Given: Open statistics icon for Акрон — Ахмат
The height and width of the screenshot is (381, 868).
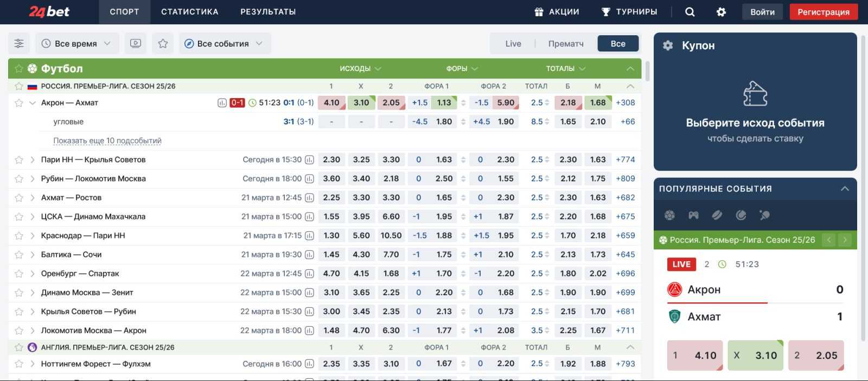Looking at the screenshot, I should pyautogui.click(x=222, y=102).
